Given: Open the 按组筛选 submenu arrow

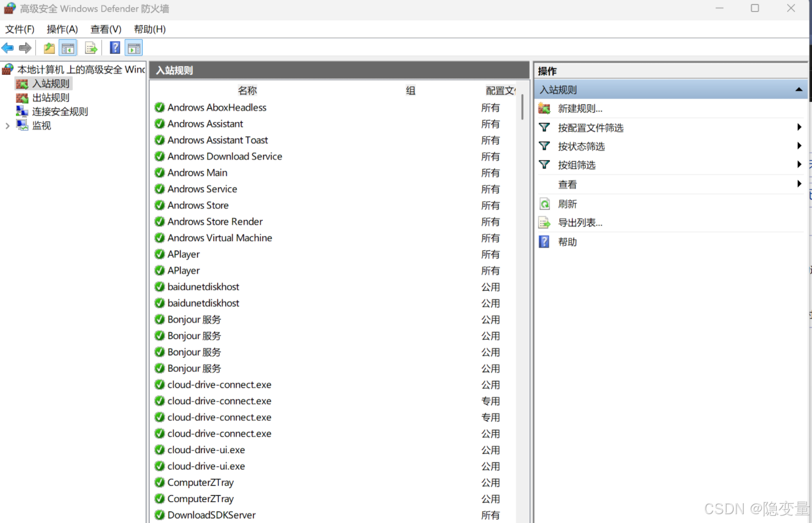Looking at the screenshot, I should [799, 165].
